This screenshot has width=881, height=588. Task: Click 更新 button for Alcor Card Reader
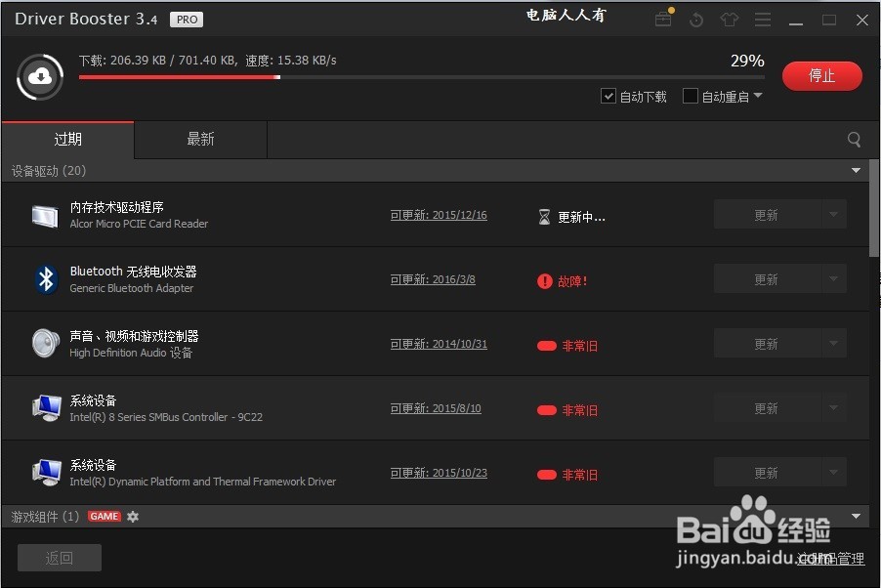coord(768,214)
